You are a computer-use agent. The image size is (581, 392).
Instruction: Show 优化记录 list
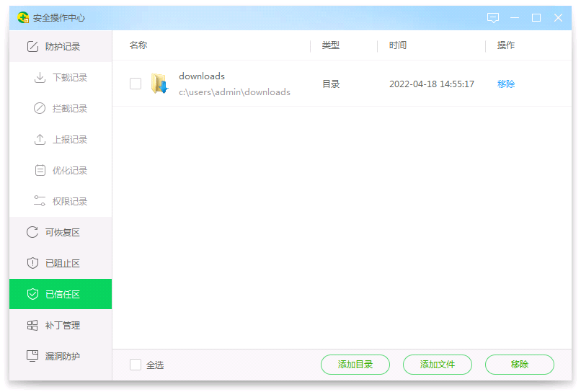(61, 171)
